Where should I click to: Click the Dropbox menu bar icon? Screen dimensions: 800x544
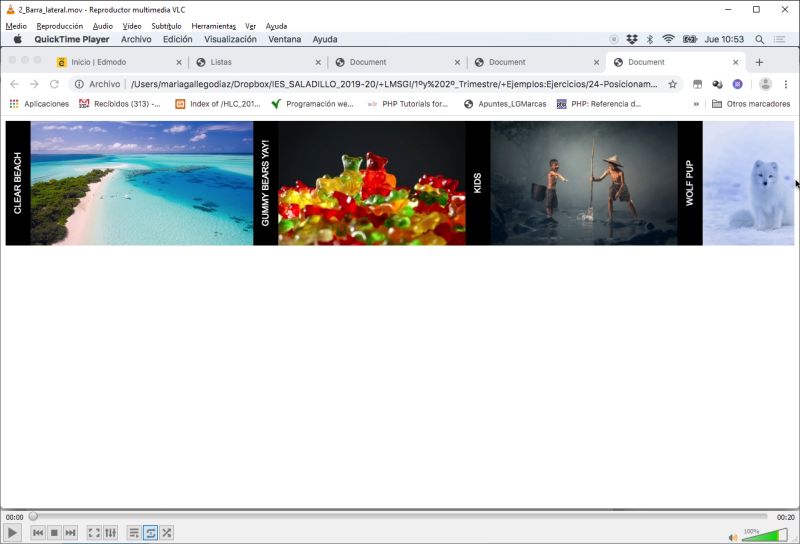[632, 39]
